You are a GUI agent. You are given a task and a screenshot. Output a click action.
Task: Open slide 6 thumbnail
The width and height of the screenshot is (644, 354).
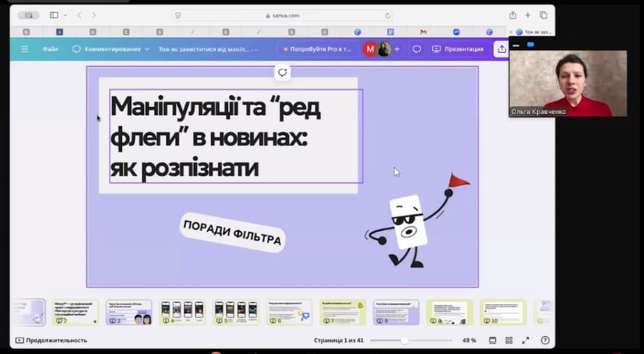point(289,312)
